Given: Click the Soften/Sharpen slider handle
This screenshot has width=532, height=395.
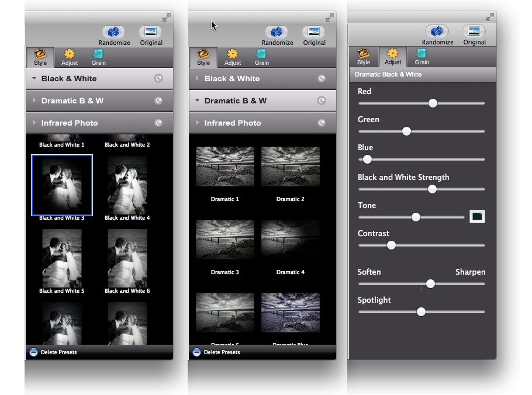Looking at the screenshot, I should click(430, 284).
